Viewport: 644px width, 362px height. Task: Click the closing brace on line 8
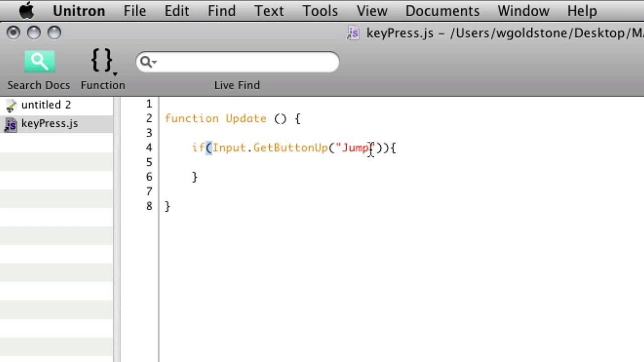pos(168,206)
